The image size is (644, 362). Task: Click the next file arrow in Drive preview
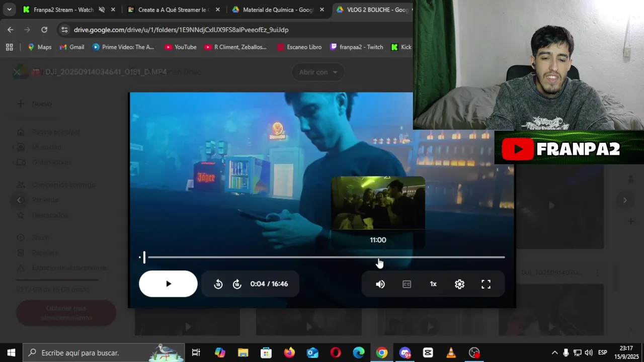coord(625,200)
